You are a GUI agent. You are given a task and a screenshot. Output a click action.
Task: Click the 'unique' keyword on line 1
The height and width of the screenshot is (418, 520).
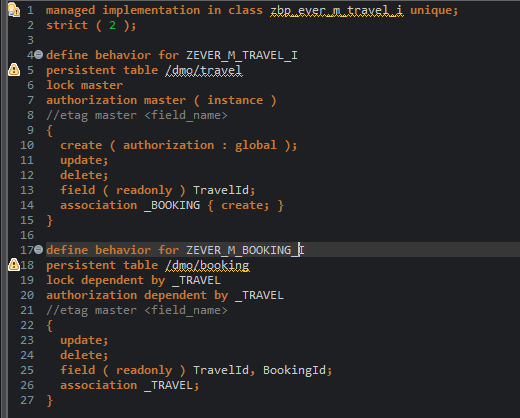coord(431,10)
